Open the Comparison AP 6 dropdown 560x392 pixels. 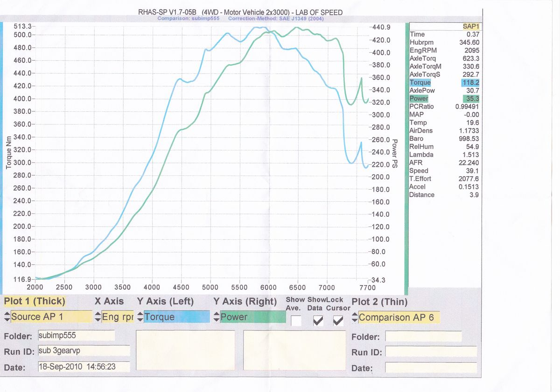click(399, 317)
